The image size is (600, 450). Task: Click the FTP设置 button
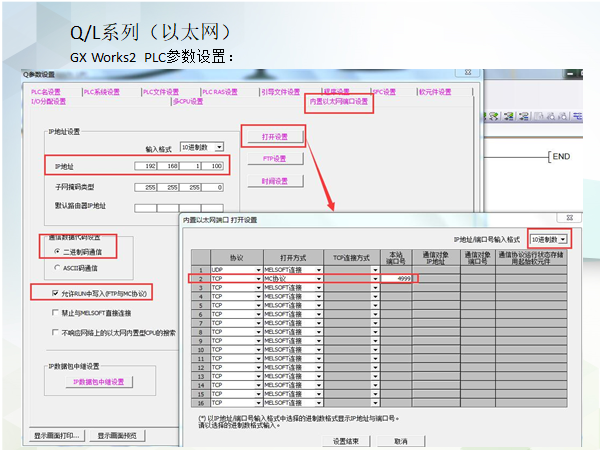pos(275,158)
